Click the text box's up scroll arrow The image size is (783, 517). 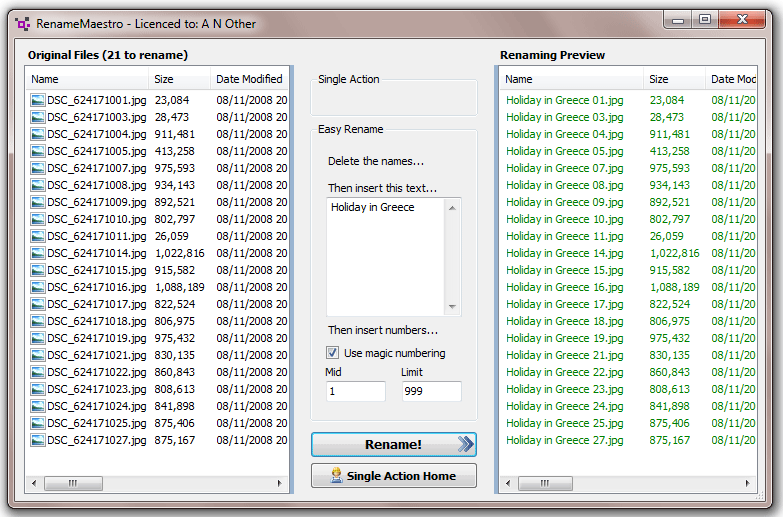(x=452, y=208)
